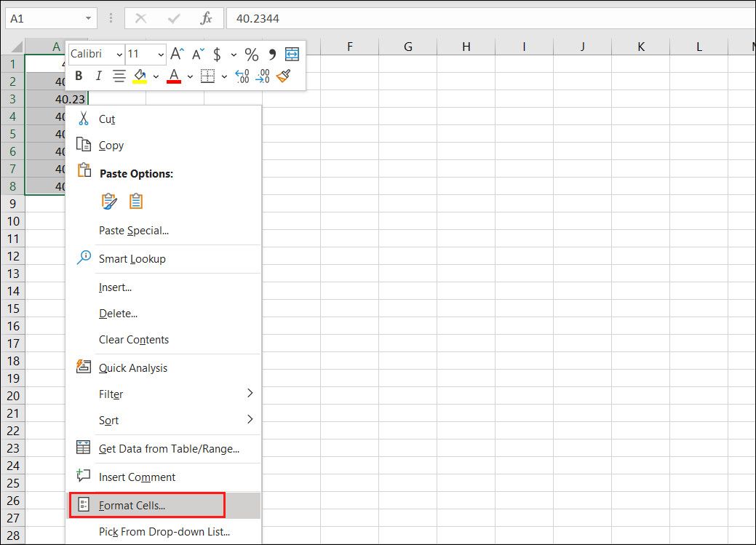Expand the Sort submenu arrow
Image resolution: width=756 pixels, height=545 pixels.
(250, 419)
